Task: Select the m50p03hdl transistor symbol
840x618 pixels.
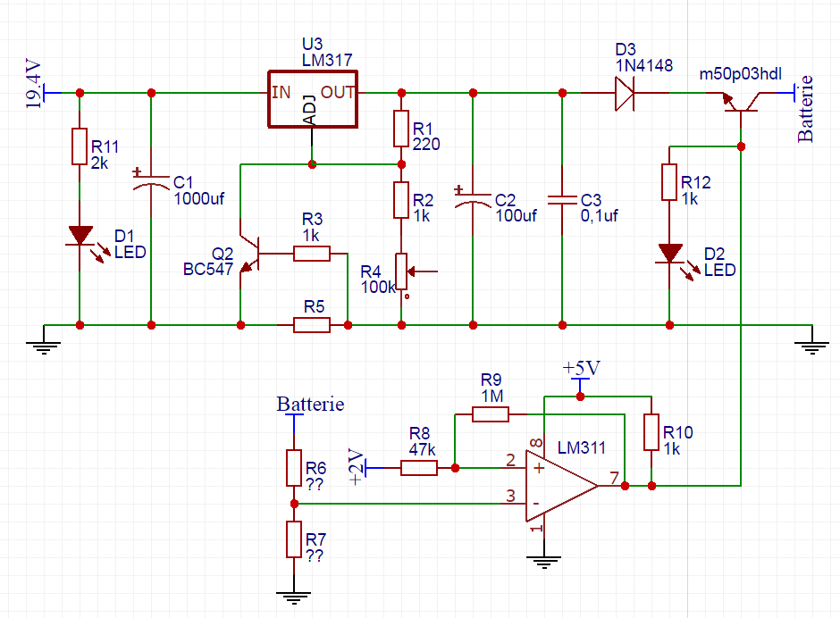Action: pyautogui.click(x=741, y=102)
